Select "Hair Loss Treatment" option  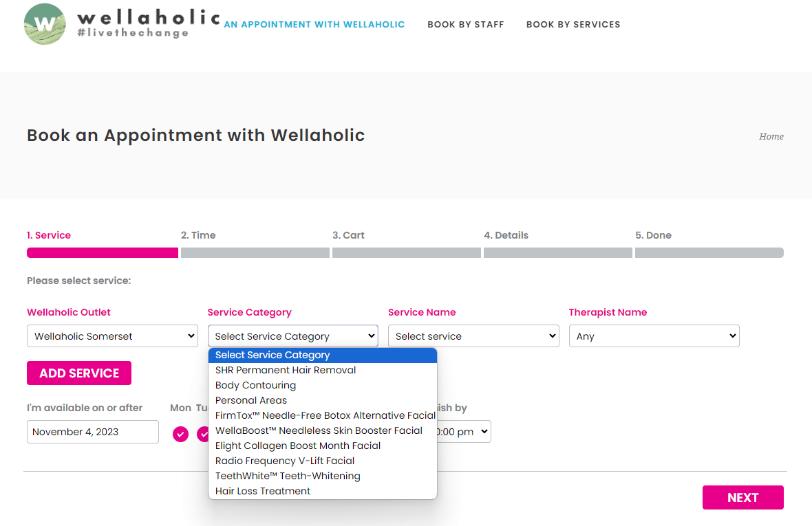[262, 490]
